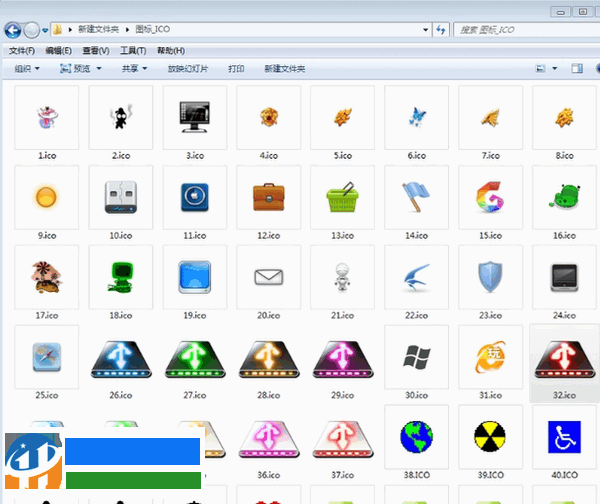Select the 4.ico orange flower icon

pos(269,117)
